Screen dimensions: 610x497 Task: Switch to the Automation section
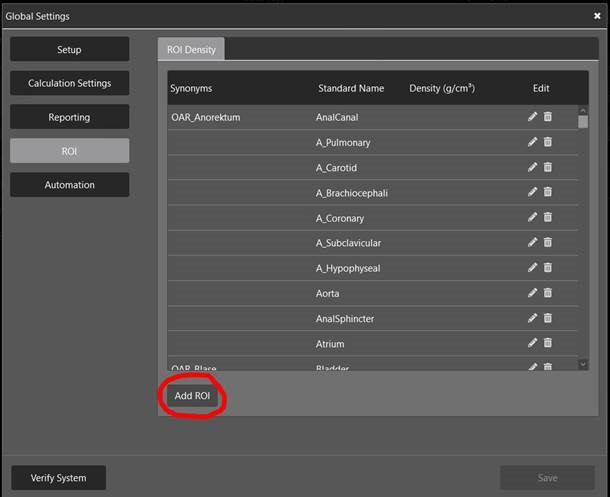click(x=69, y=185)
